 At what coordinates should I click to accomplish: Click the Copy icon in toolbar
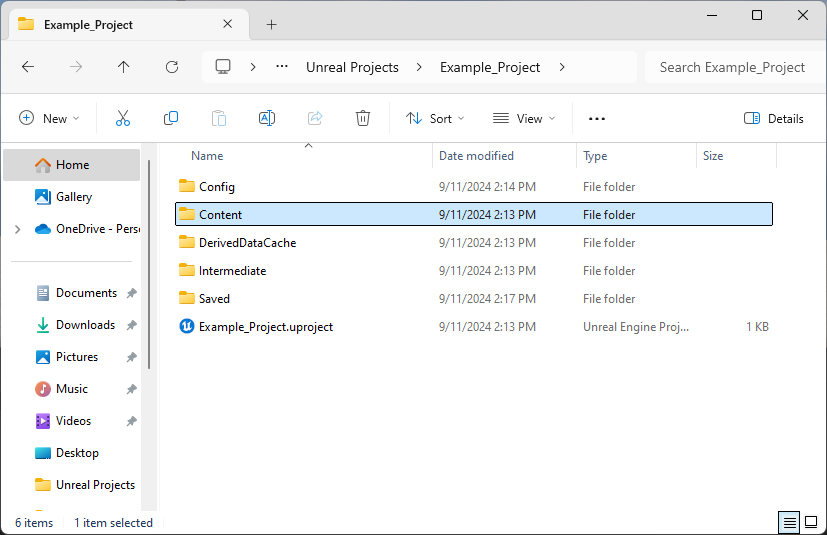(x=171, y=118)
